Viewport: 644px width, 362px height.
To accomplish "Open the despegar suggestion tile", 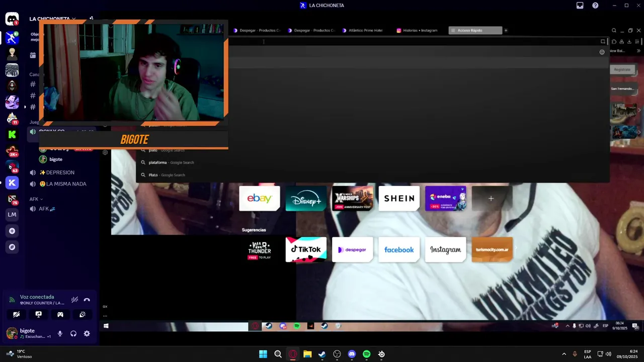I will coord(353,249).
